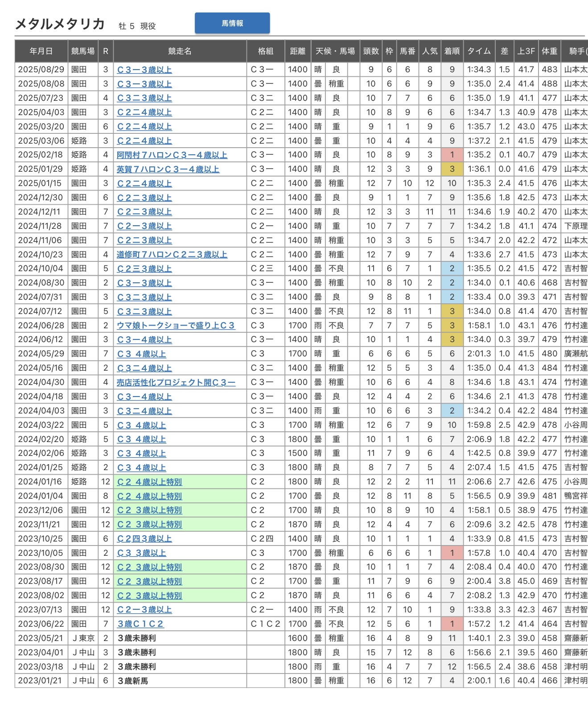This screenshot has height=711, width=588.
Task: Click the 着順 column header
Action: pos(452,51)
